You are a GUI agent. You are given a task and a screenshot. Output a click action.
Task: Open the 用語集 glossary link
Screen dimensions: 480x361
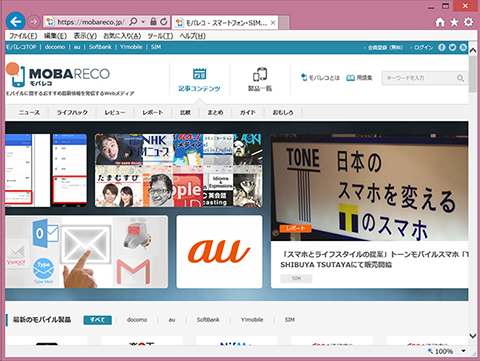[x=359, y=78]
